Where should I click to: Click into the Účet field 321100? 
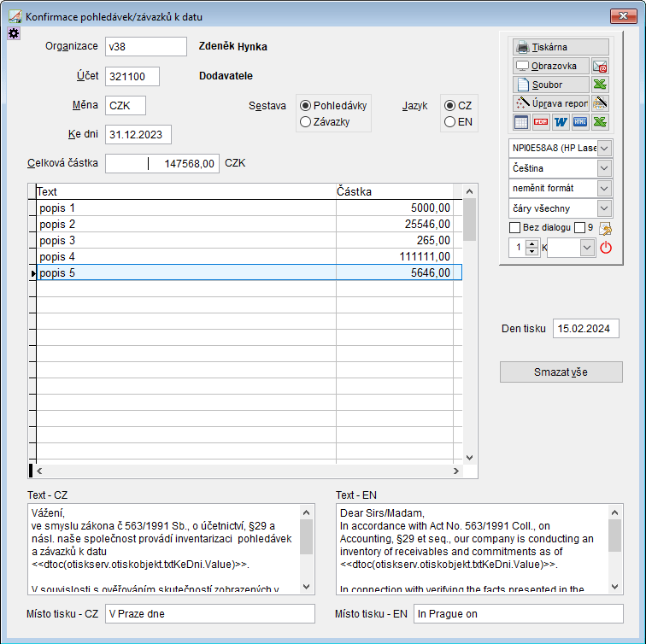pyautogui.click(x=132, y=76)
